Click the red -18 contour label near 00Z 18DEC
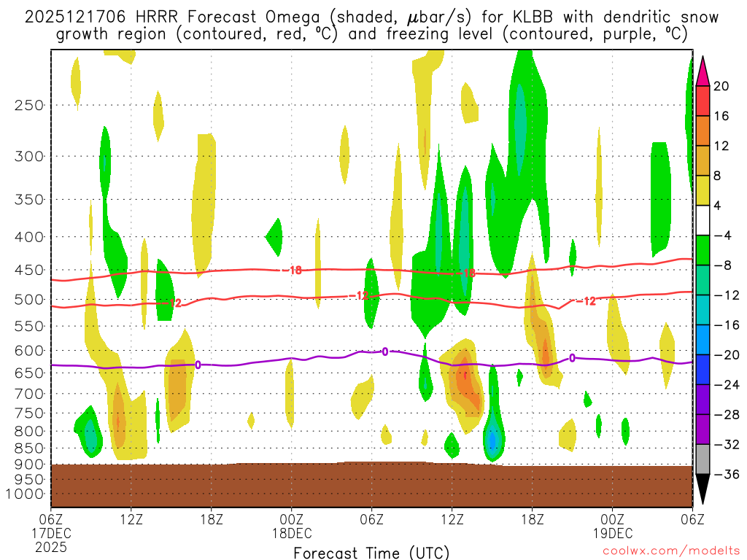 click(292, 270)
